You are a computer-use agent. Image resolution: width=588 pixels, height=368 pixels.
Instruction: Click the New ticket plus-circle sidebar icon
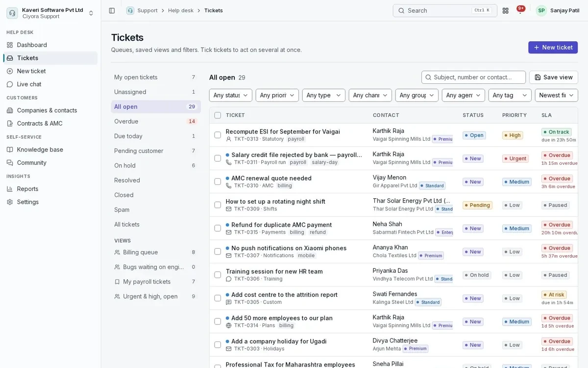click(10, 71)
